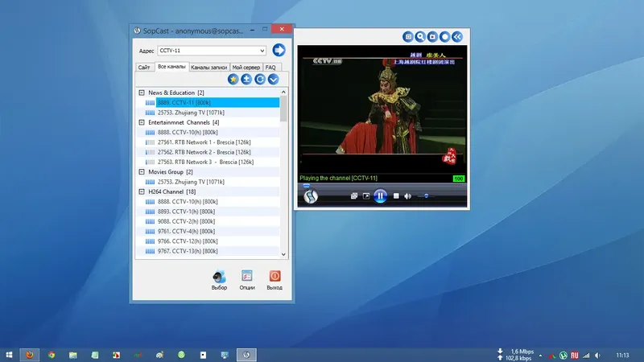The width and height of the screenshot is (644, 362).
Task: Switch to the Все каналы tab
Action: (171, 67)
